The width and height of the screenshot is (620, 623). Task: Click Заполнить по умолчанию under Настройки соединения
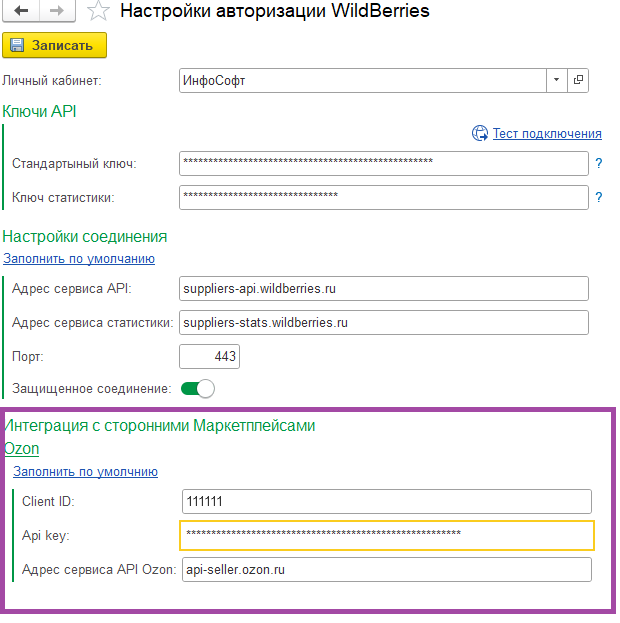click(x=79, y=259)
